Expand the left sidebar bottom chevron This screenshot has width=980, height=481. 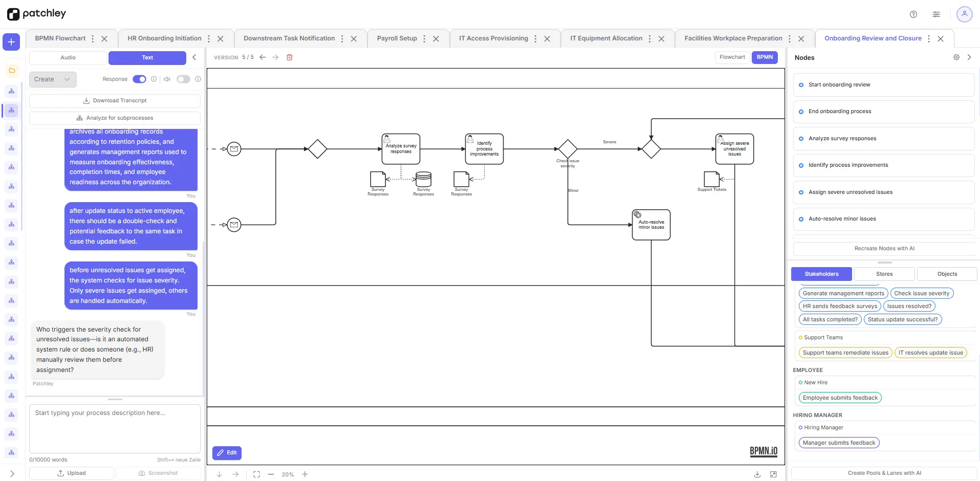[12, 474]
